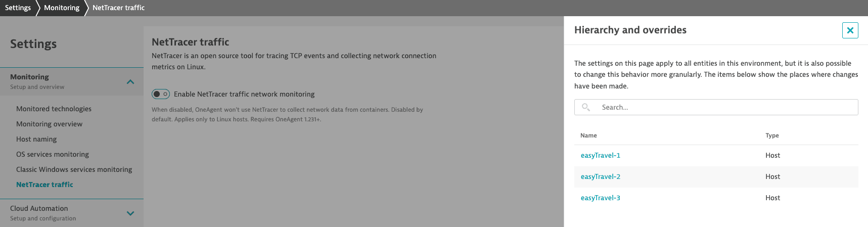Toggle Enable NetTracer traffic network monitoring
The image size is (868, 227).
tap(161, 94)
